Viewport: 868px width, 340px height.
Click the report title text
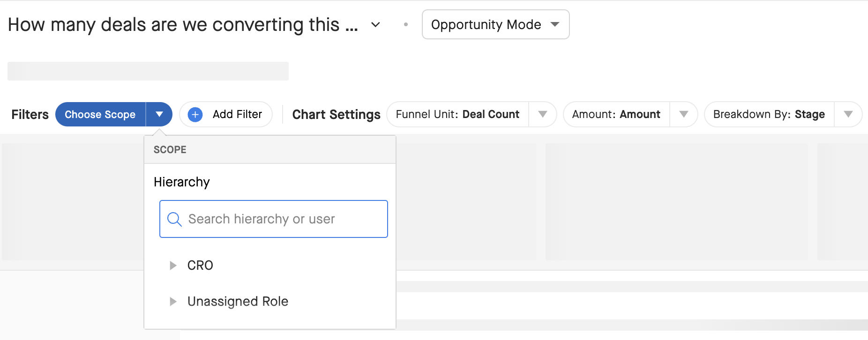(x=183, y=24)
